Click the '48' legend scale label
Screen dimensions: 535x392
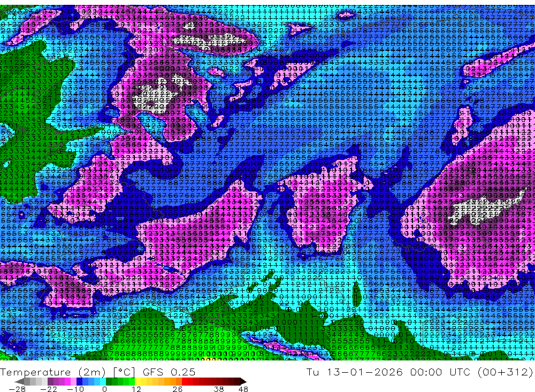coord(243,389)
